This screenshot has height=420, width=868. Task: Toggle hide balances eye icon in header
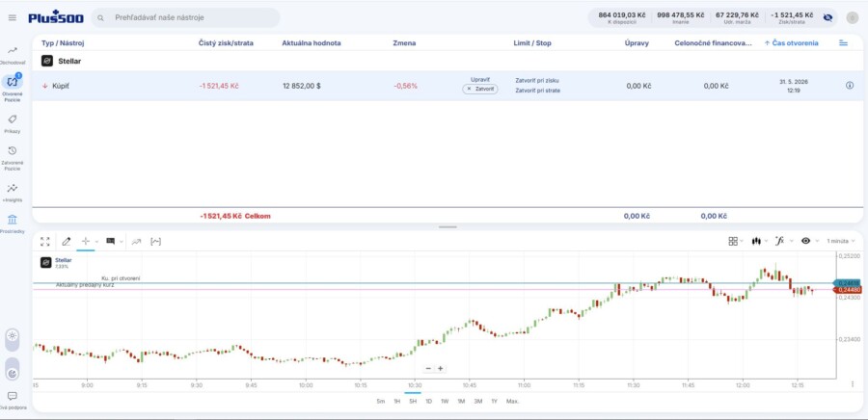click(x=827, y=17)
